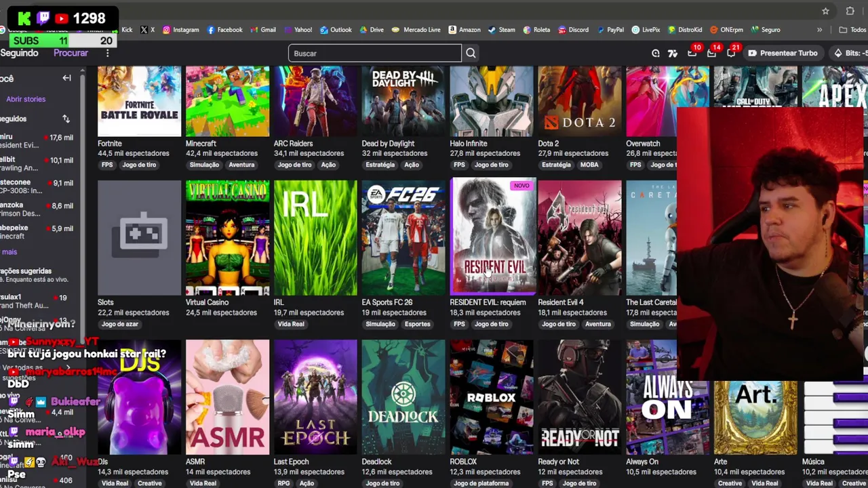
Task: Click the Dead by Daylight title link
Action: tap(388, 144)
